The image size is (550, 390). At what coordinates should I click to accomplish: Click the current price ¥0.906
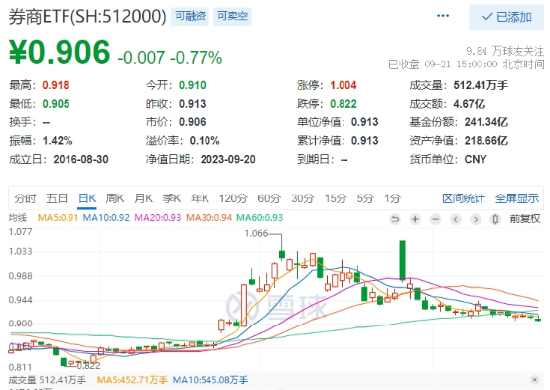pos(59,53)
